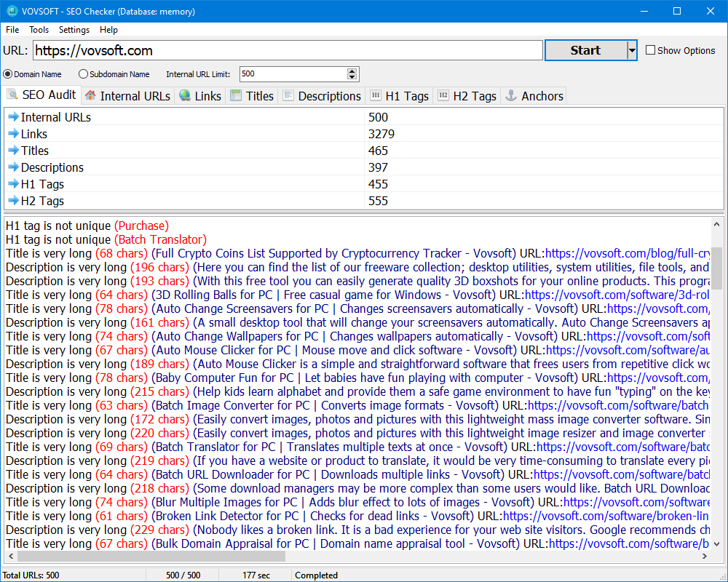This screenshot has height=582, width=728.
Task: Click 'Total URLs: 500' in status bar
Action: point(31,575)
